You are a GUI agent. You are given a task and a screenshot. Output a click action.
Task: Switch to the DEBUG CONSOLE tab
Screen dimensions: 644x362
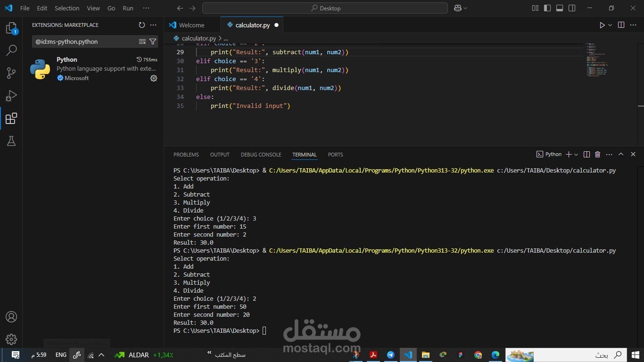click(261, 155)
